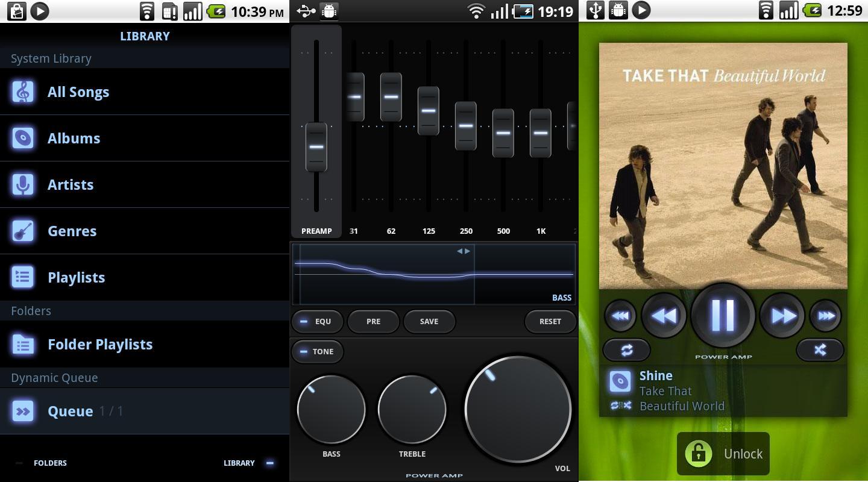Tap shopping bag icon in left status bar
Viewport: 868px width, 482px height.
pyautogui.click(x=17, y=11)
